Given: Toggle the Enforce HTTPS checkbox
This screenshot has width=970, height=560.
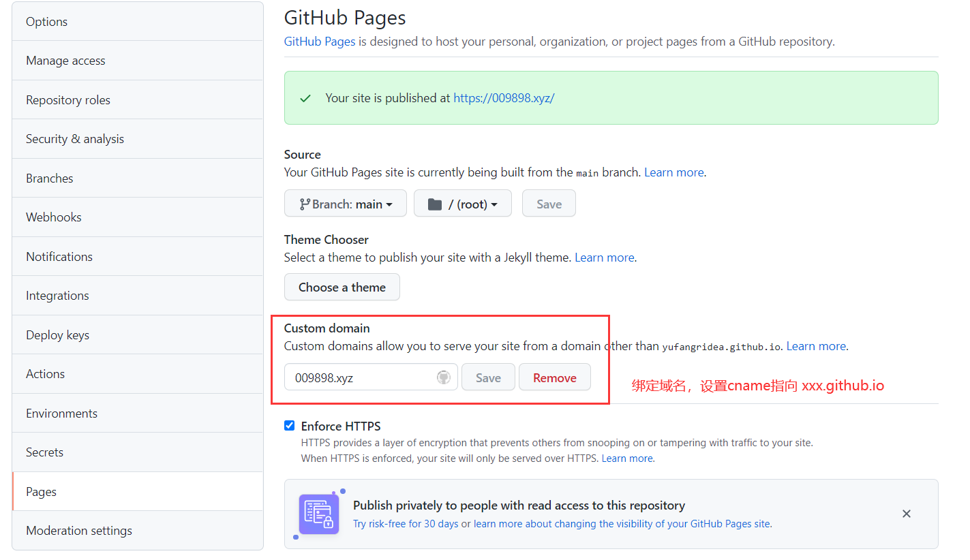Looking at the screenshot, I should 290,426.
